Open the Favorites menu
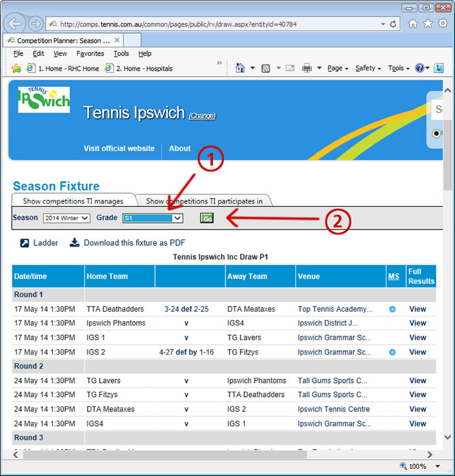 click(x=90, y=54)
